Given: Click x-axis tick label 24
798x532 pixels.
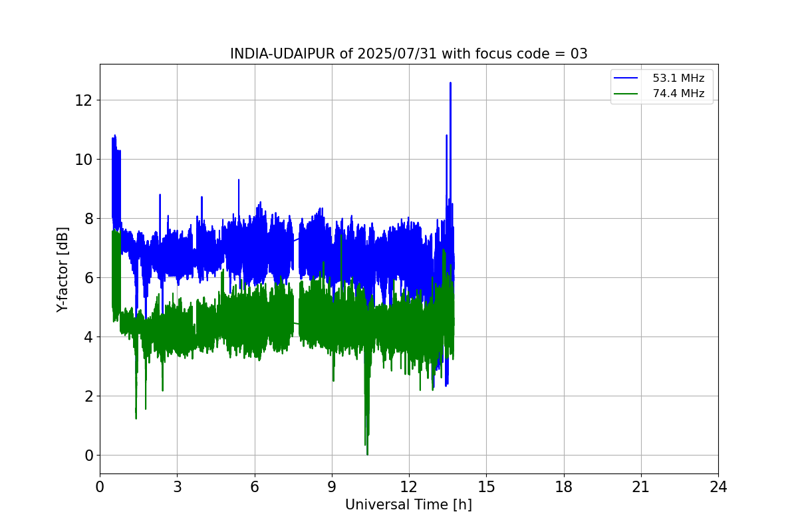Looking at the screenshot, I should pos(718,487).
